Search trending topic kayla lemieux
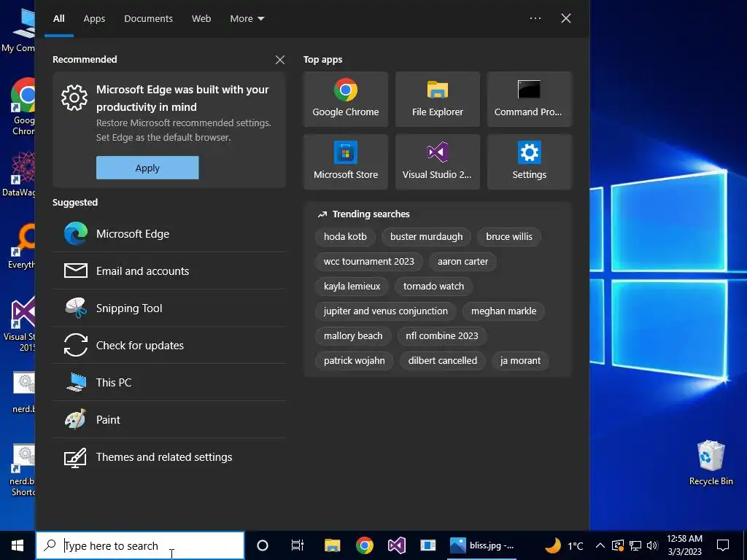Screen dimensions: 747x560 [352, 286]
